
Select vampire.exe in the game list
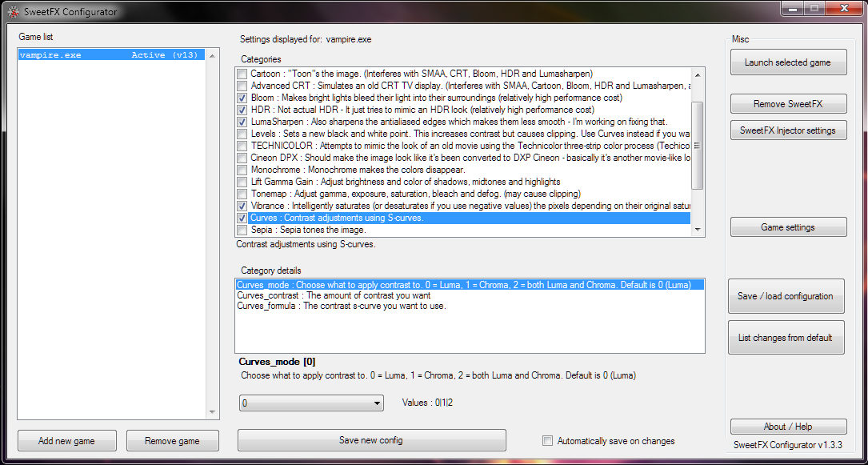[x=112, y=55]
